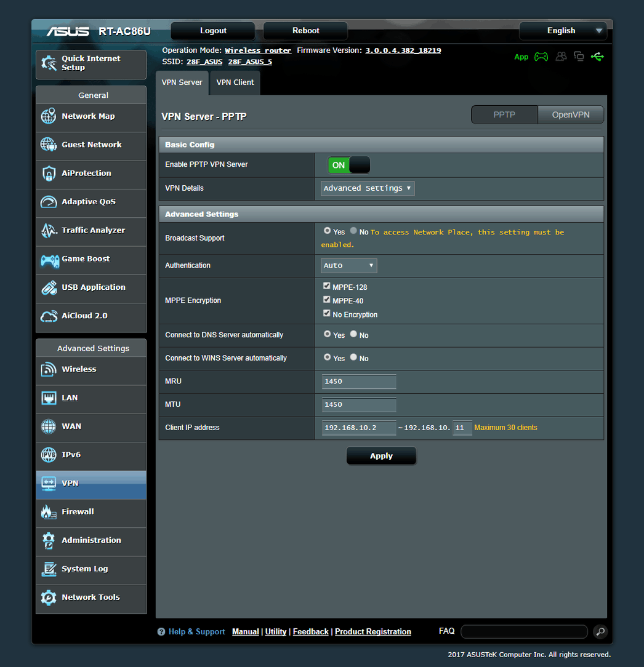Open the Manual link

[245, 632]
